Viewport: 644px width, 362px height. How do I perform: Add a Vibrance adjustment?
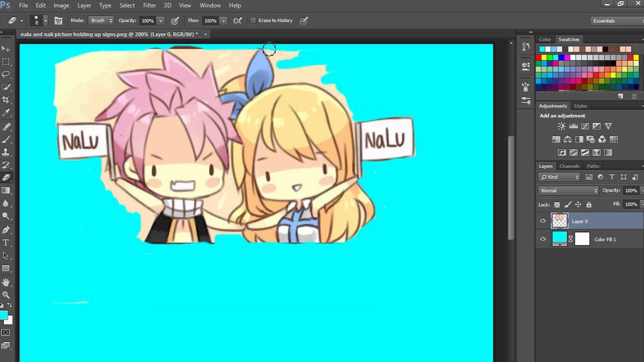click(x=608, y=126)
